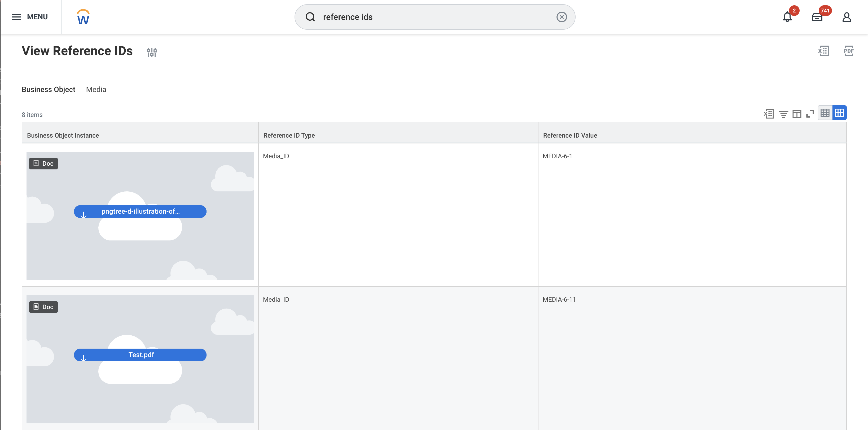
Task: Switch to tile grid view
Action: pos(839,113)
